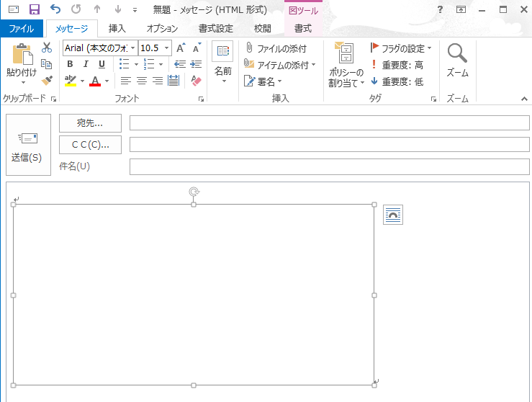Click the Increase Indent icon

pyautogui.click(x=195, y=64)
